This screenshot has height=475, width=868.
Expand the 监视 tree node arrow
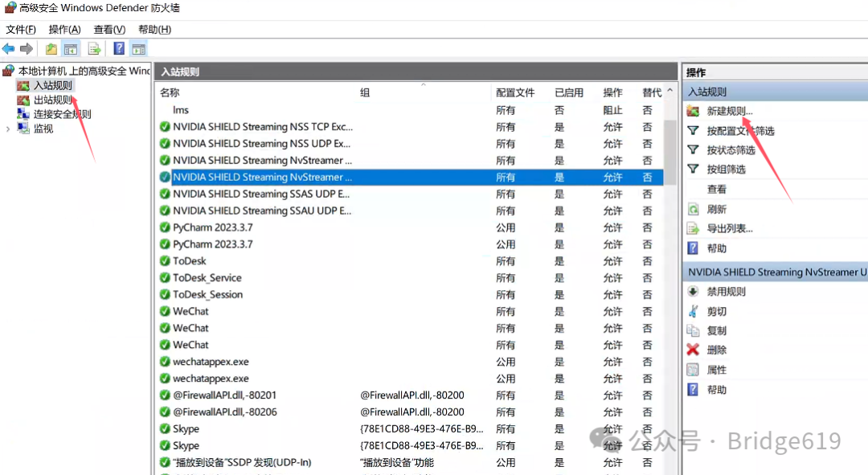[8, 129]
